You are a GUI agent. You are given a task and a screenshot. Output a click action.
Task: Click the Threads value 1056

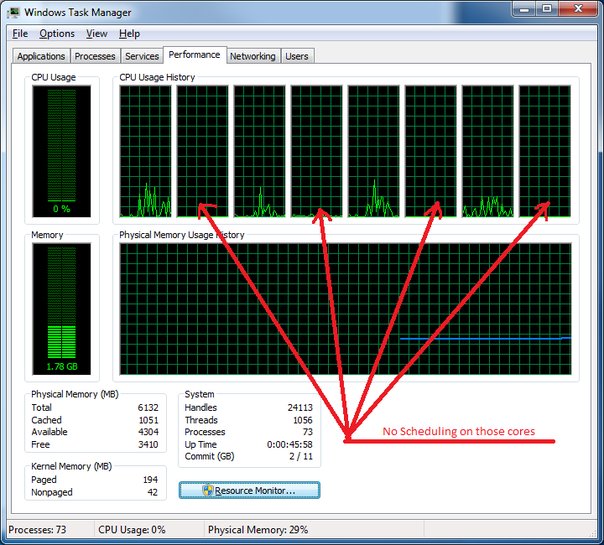click(x=303, y=420)
